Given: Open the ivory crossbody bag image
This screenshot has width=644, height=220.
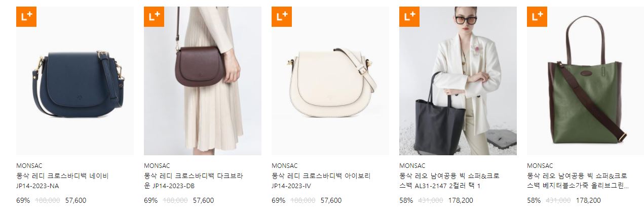Looking at the screenshot, I should 330,81.
